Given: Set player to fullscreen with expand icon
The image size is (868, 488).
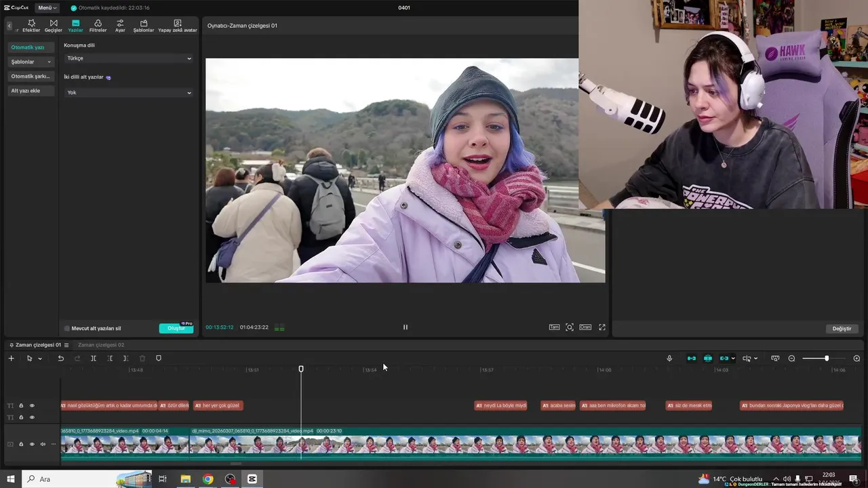Looking at the screenshot, I should [601, 327].
